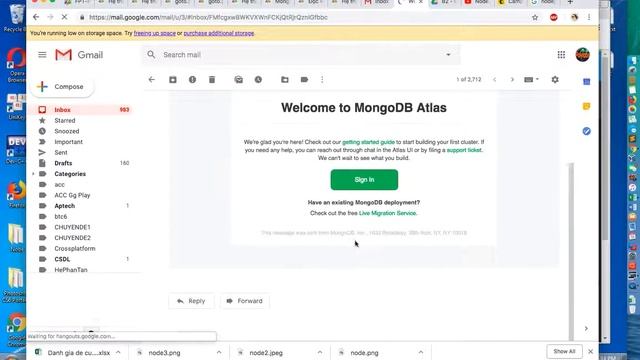Close the downloads bar
This screenshot has width=640, height=360.
tap(591, 351)
